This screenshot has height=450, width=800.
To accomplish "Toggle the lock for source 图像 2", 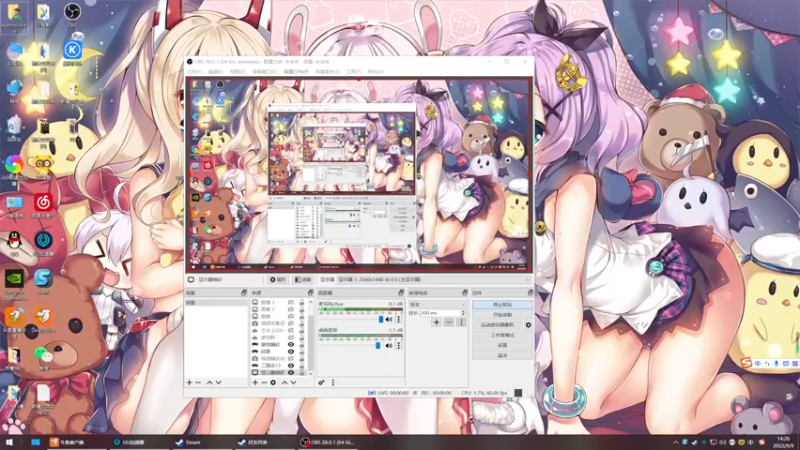I will coord(302,309).
